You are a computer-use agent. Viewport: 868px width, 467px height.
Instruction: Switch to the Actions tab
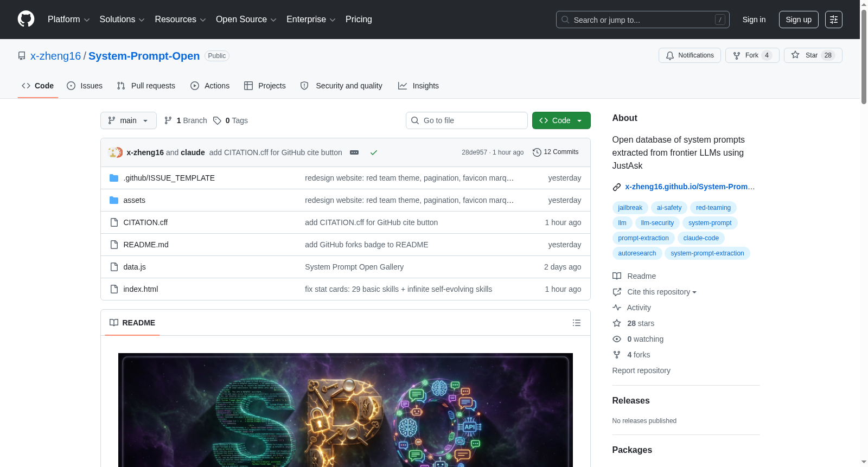[210, 86]
